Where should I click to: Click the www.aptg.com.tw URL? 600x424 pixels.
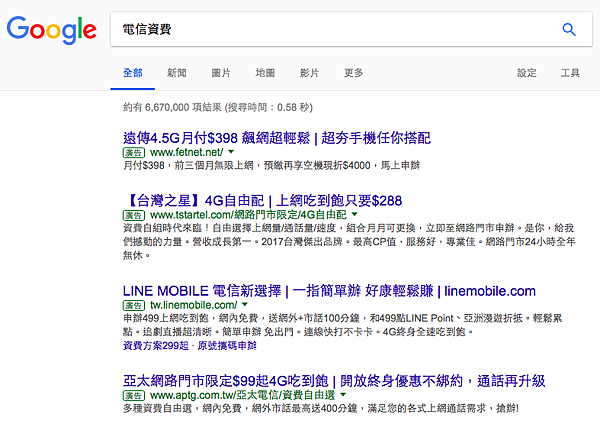(242, 395)
